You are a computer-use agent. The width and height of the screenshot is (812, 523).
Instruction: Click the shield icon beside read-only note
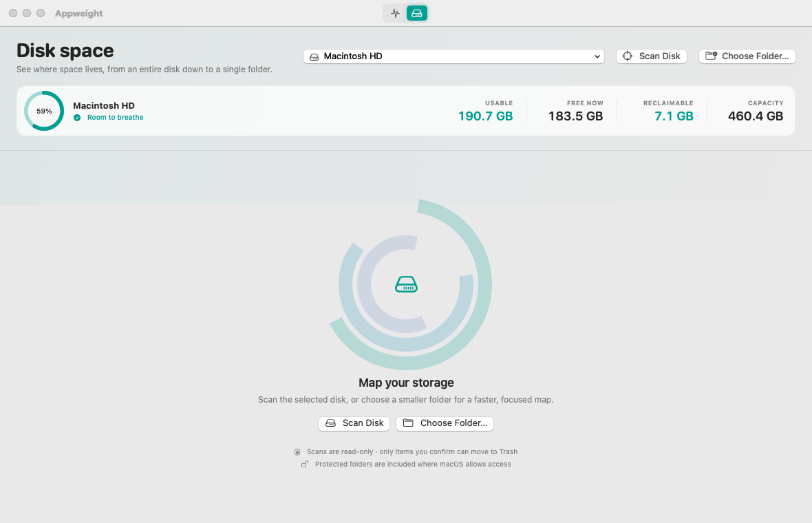pyautogui.click(x=297, y=452)
